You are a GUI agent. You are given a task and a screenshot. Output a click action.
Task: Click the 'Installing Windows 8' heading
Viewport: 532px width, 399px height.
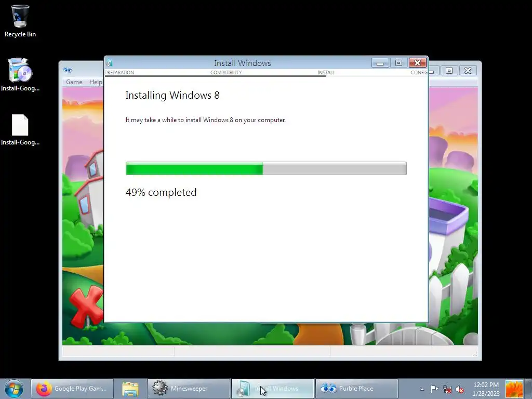pos(172,95)
